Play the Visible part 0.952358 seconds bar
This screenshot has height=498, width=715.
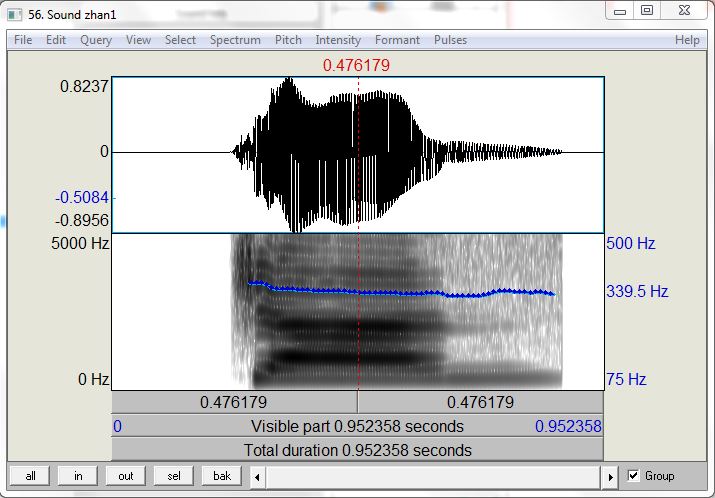(358, 426)
